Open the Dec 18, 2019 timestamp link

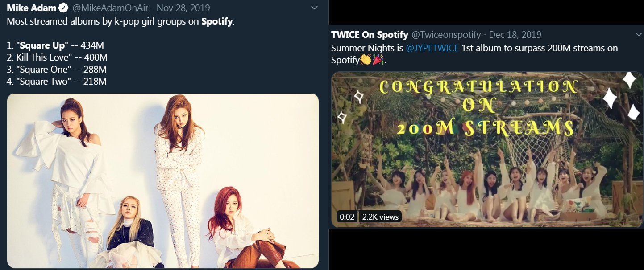[x=515, y=34]
